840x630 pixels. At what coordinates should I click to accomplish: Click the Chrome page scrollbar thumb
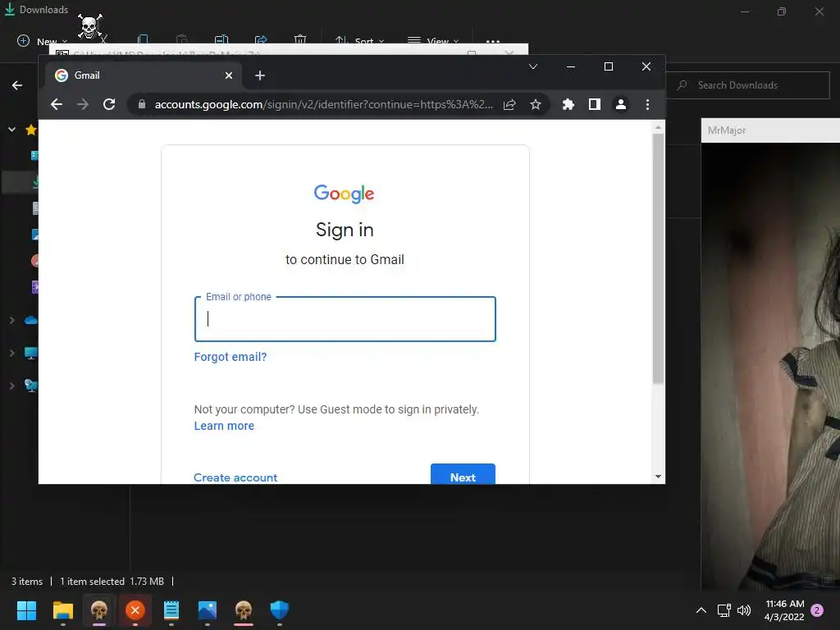point(658,258)
